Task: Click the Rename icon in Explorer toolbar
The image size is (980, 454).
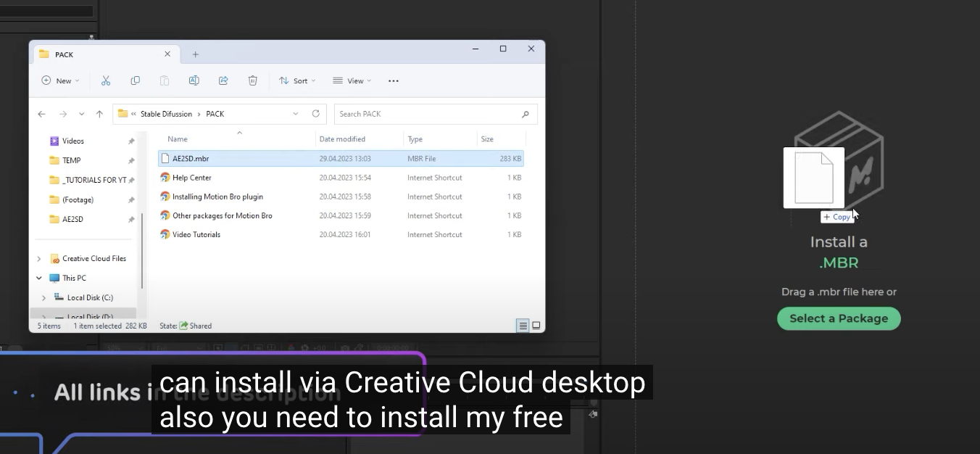Action: [x=194, y=81]
